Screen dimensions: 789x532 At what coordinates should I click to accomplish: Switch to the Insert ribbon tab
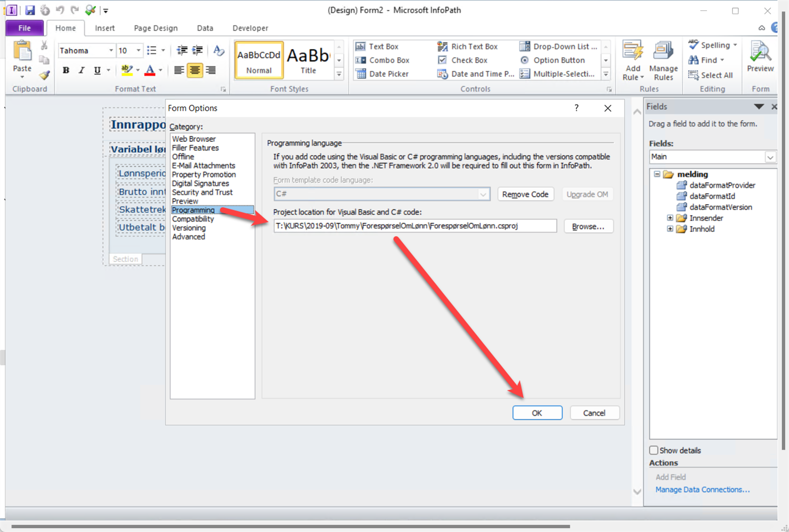coord(105,28)
